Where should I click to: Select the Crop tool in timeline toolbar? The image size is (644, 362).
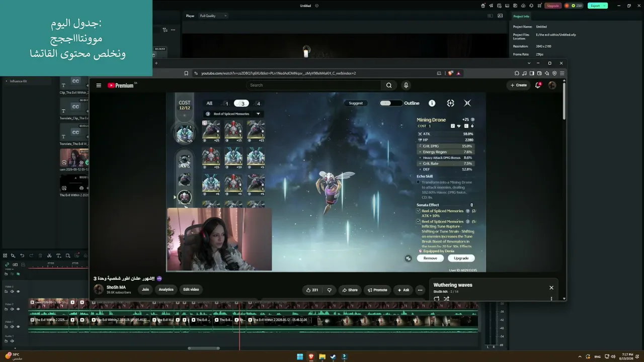(x=68, y=255)
